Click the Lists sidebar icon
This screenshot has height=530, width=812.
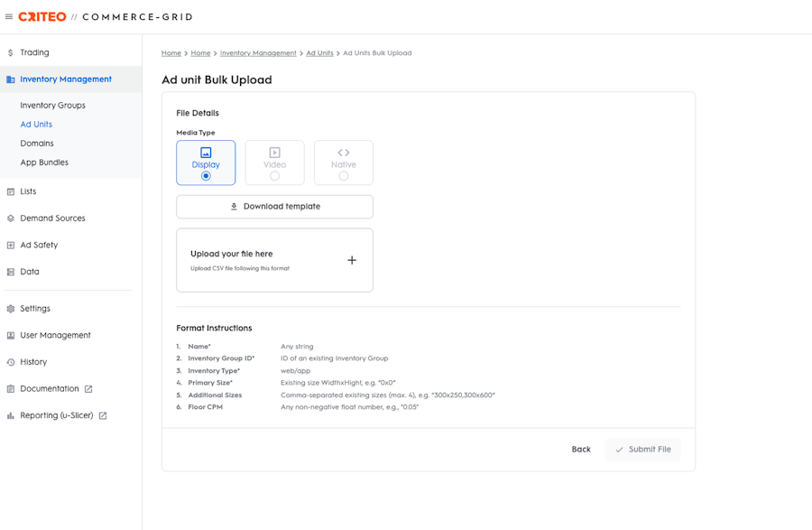pos(11,191)
